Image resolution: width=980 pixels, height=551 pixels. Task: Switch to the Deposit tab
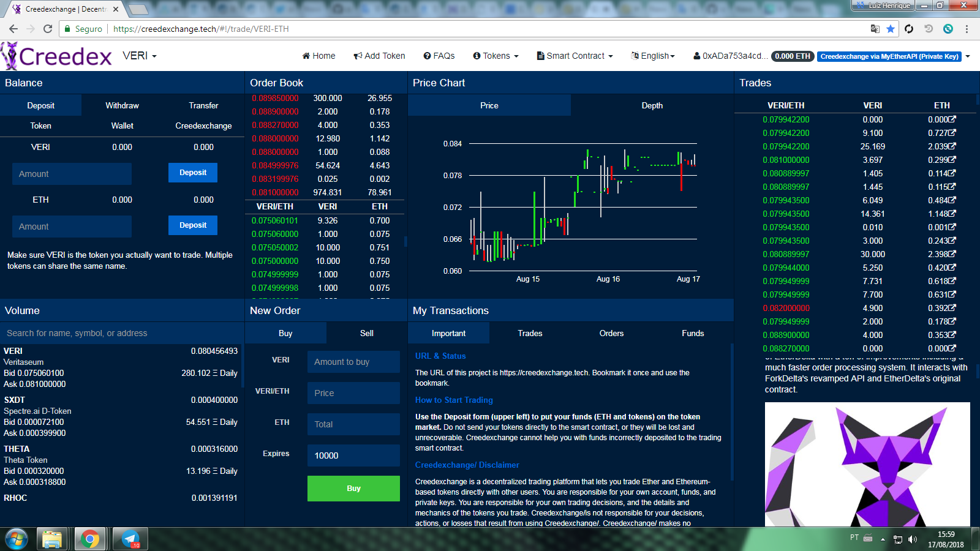(41, 105)
